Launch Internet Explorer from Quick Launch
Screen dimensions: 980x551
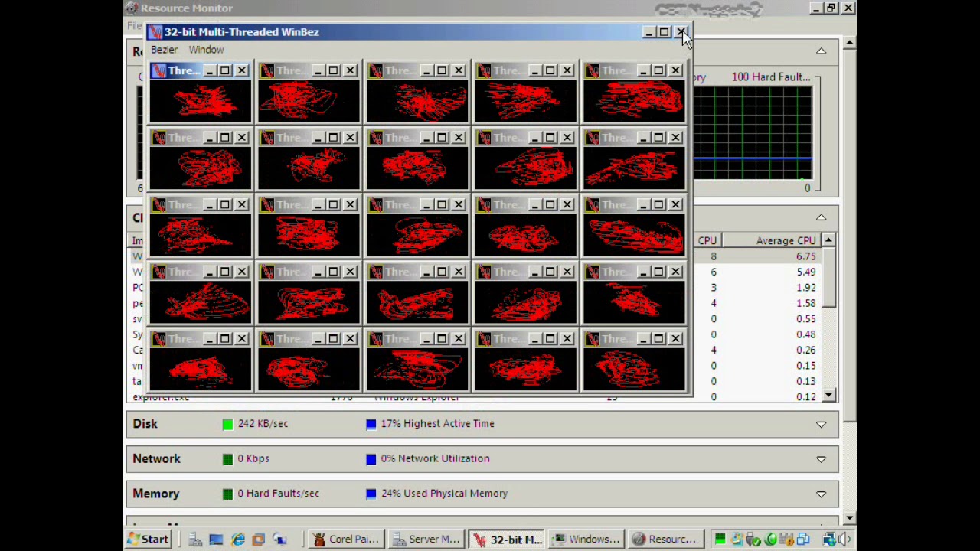point(238,540)
